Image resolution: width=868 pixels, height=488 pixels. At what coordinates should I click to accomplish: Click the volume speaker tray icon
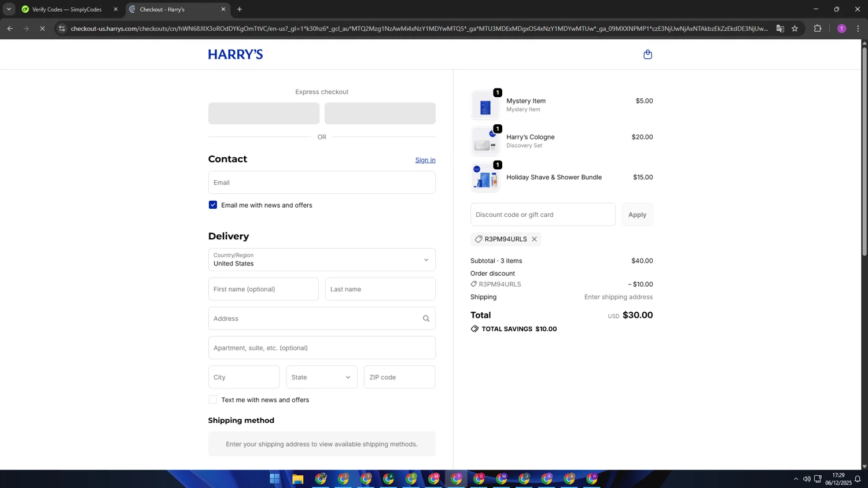[x=807, y=479]
